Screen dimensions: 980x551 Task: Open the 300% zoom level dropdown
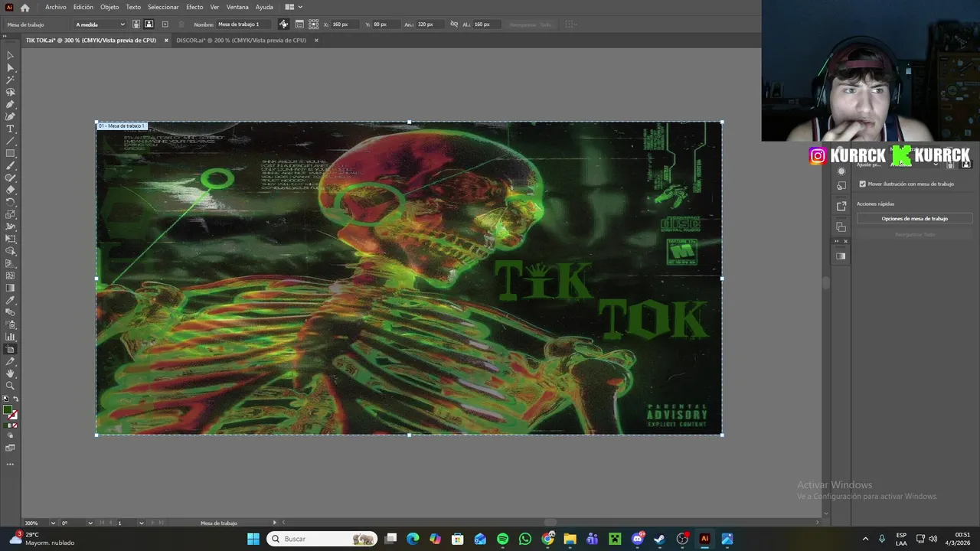[53, 523]
